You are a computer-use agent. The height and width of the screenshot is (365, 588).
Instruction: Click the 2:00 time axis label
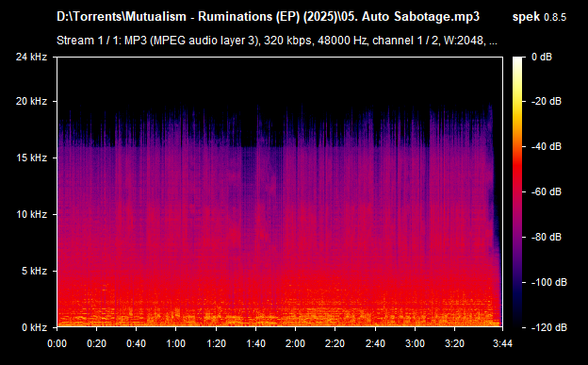pyautogui.click(x=296, y=343)
